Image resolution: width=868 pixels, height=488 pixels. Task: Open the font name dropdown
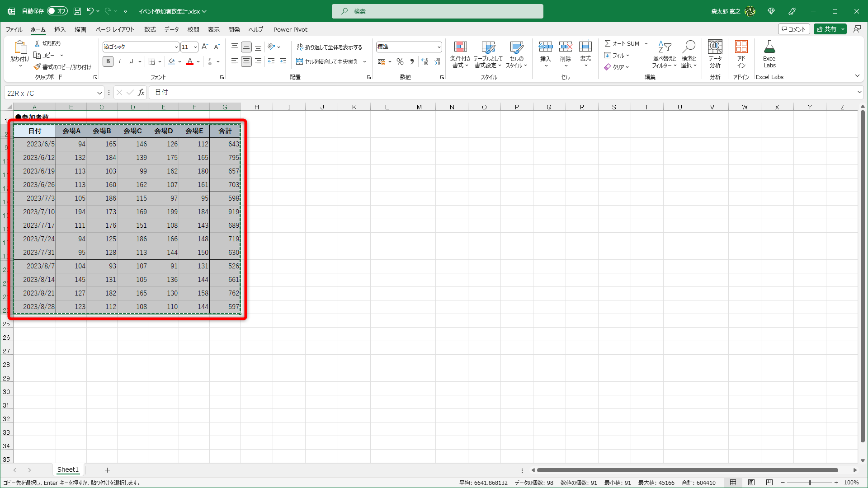(176, 47)
